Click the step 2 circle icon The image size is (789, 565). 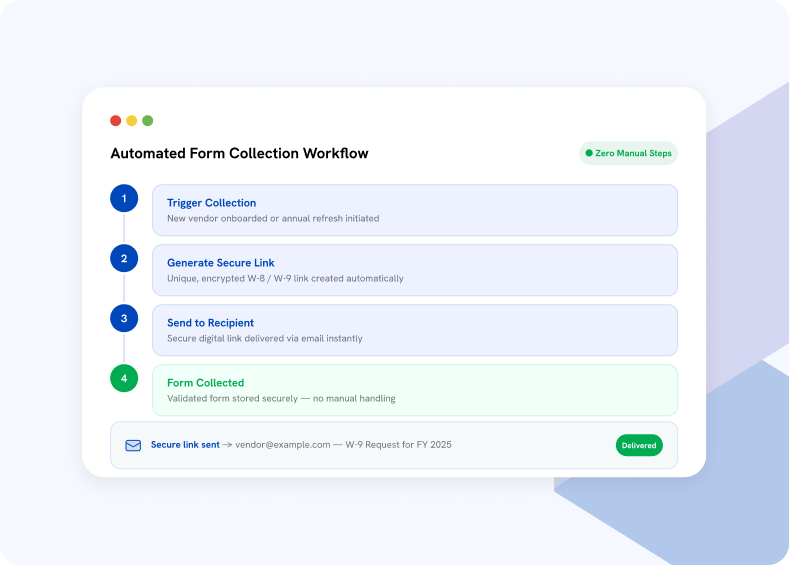point(124,258)
